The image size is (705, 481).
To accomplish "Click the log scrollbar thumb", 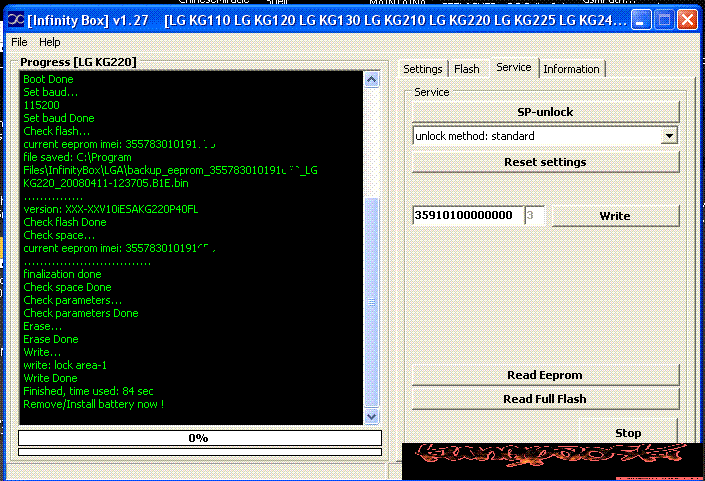I will [x=371, y=302].
